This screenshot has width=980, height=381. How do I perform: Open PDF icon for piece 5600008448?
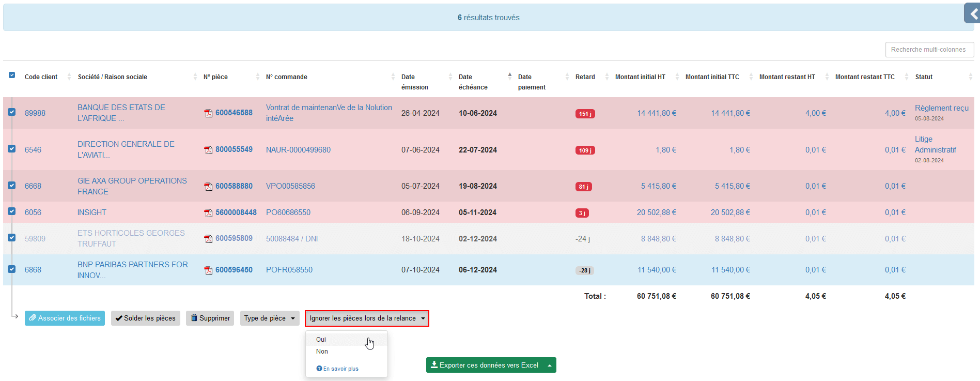click(208, 213)
